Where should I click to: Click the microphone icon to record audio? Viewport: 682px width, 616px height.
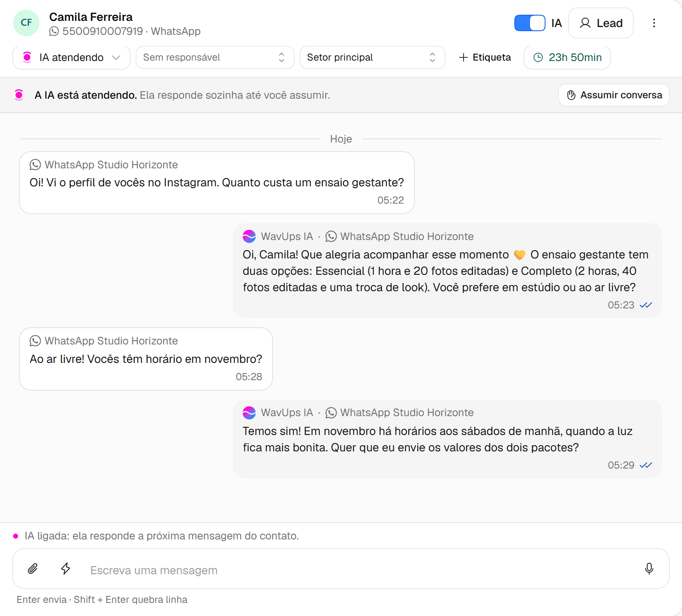(649, 568)
